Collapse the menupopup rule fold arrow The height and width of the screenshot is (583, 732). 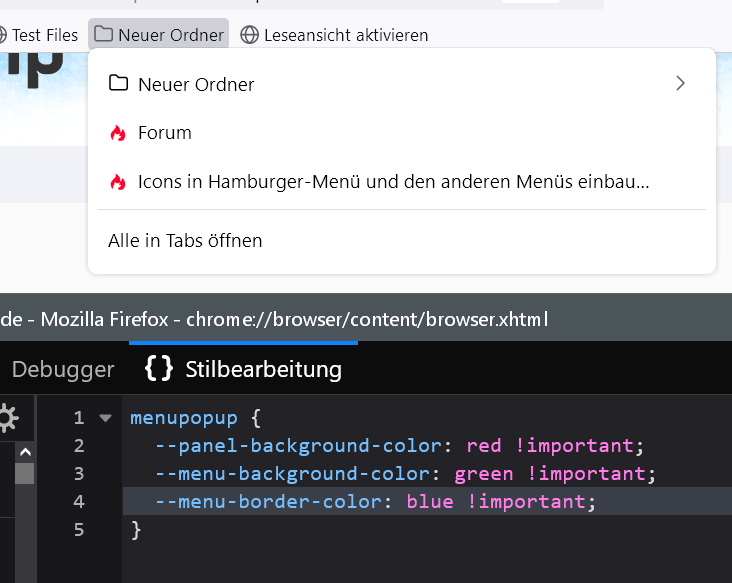coord(105,418)
